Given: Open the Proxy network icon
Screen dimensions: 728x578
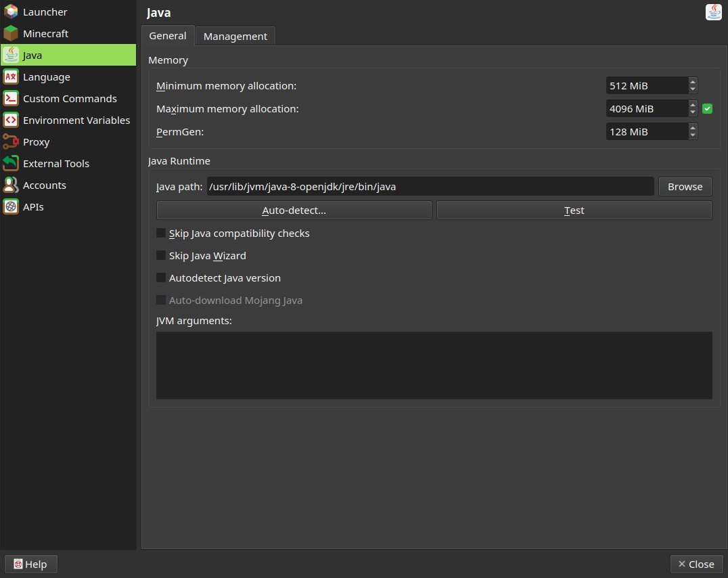Looking at the screenshot, I should click(11, 141).
